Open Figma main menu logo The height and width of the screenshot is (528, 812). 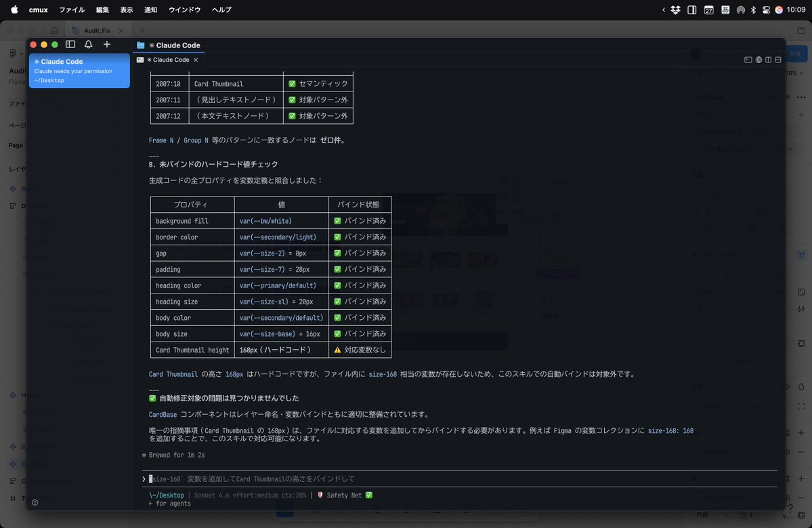click(12, 54)
